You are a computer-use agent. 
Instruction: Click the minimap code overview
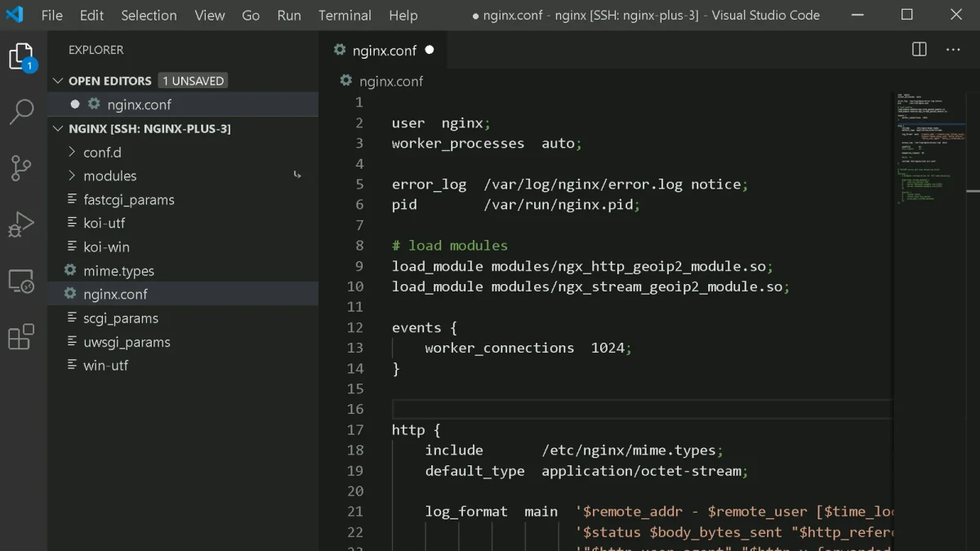pos(932,148)
